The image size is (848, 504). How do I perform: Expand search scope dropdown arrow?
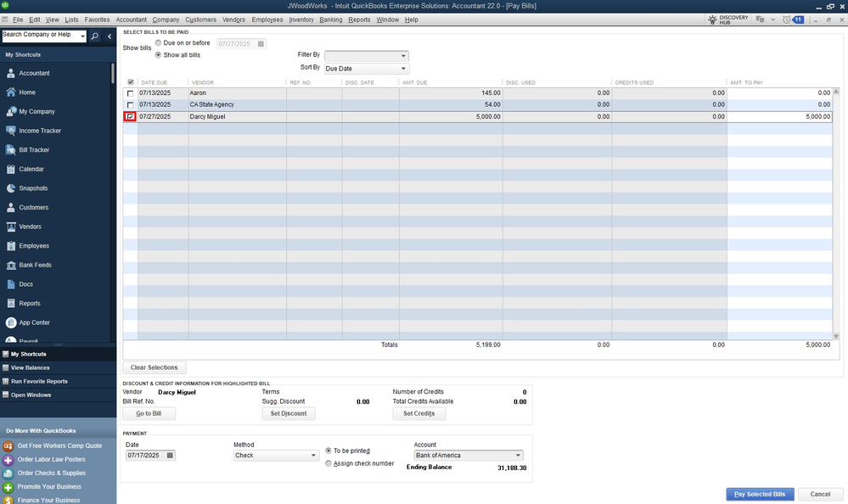82,36
